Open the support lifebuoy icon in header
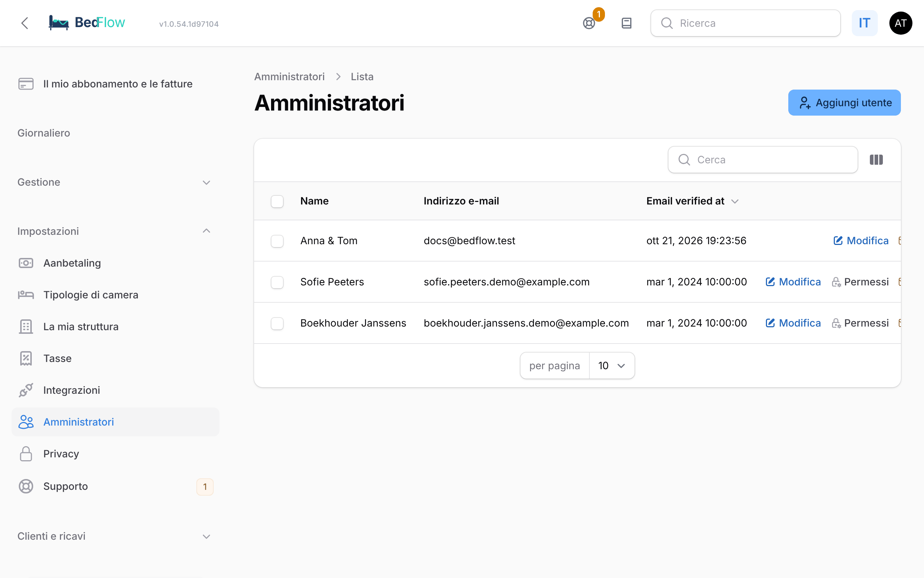924x578 pixels. pyautogui.click(x=589, y=23)
